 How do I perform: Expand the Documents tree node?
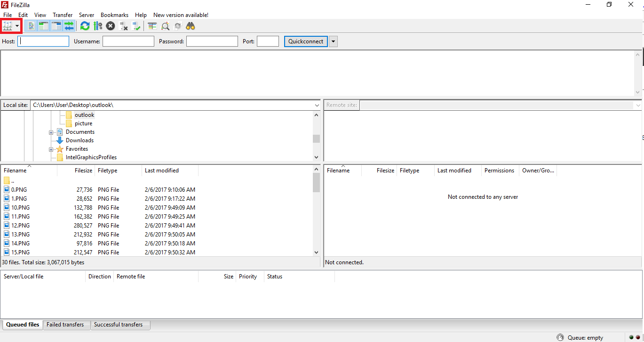point(51,132)
